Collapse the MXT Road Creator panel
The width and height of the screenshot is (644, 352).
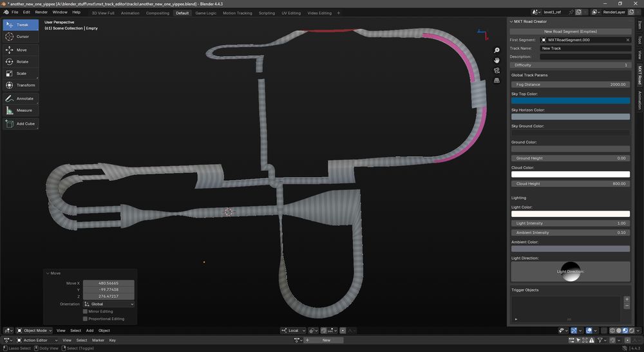pyautogui.click(x=511, y=21)
